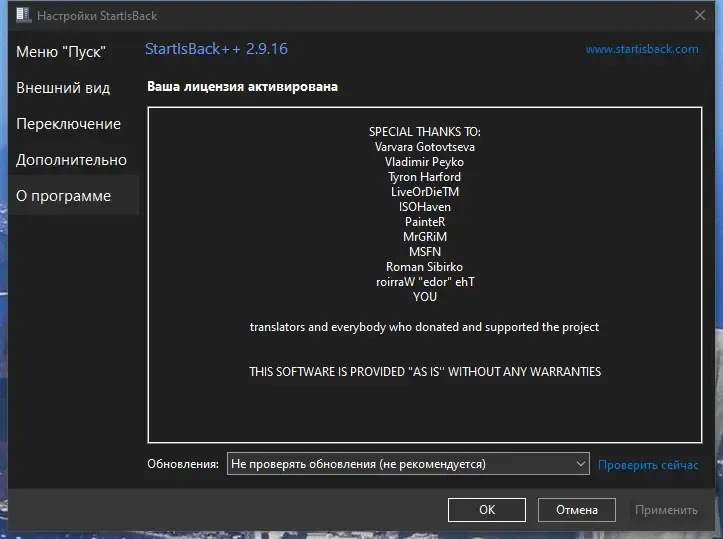Click the MrGRiM credit line

tap(425, 237)
